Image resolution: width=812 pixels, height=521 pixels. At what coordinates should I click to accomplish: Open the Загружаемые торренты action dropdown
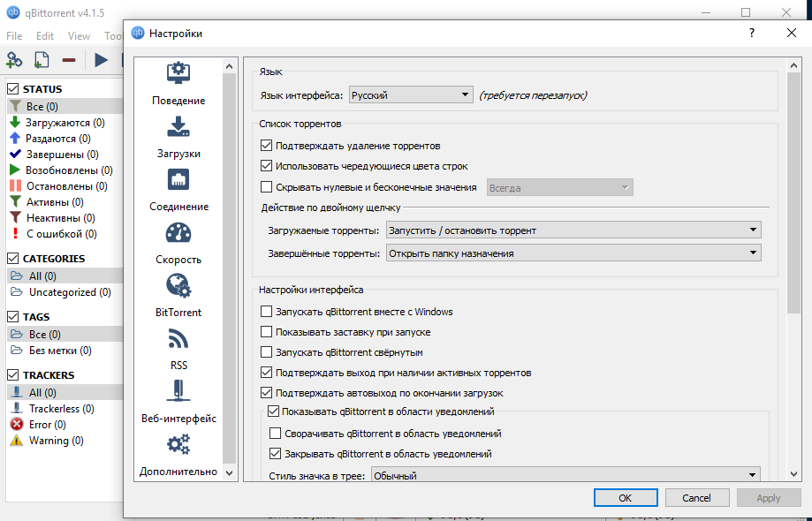573,230
